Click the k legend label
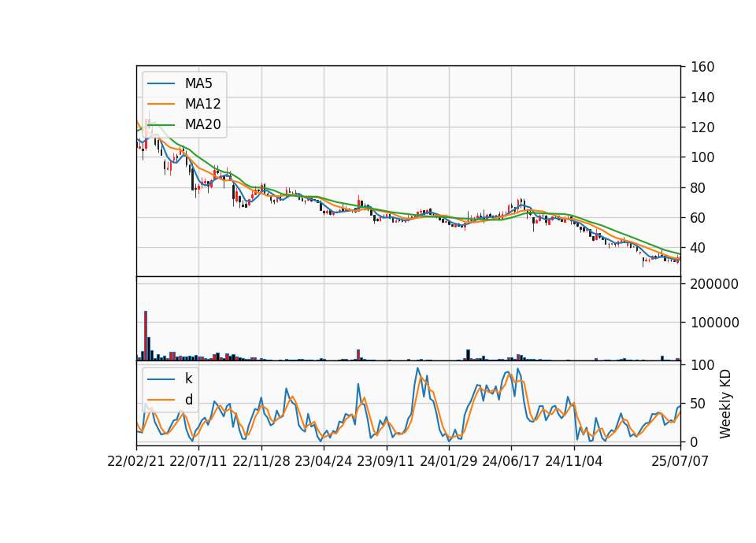The width and height of the screenshot is (756, 543). (188, 379)
